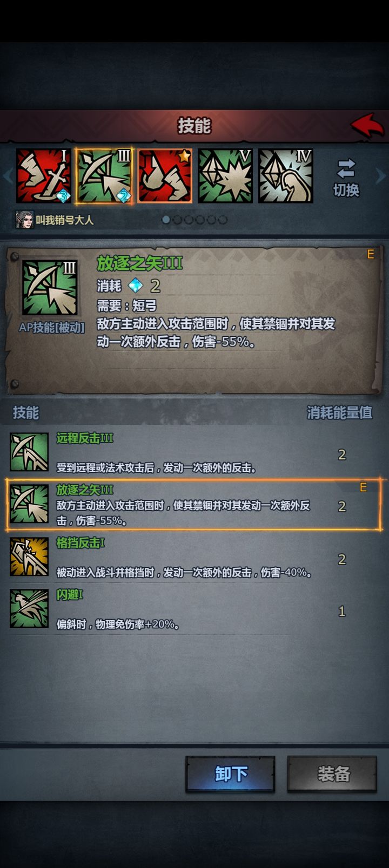Open the 叫我销号大人 character avatar
389x868 pixels.
[24, 220]
